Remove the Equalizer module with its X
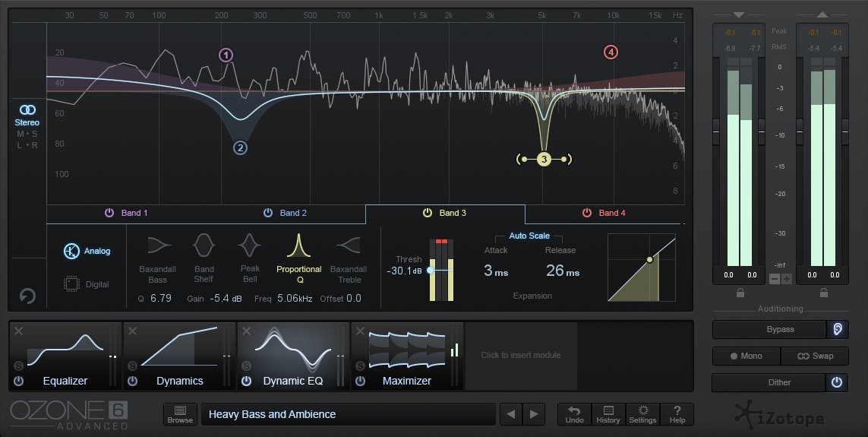The width and height of the screenshot is (868, 437). (x=19, y=331)
